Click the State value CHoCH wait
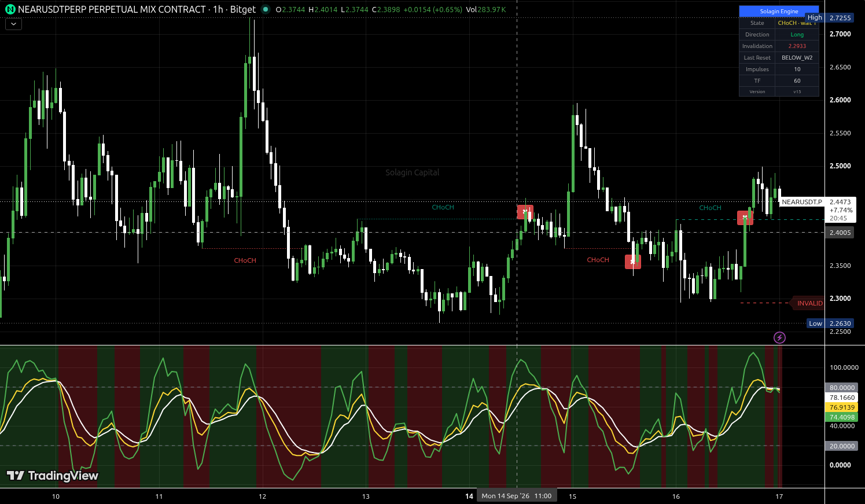This screenshot has height=504, width=865. pyautogui.click(x=797, y=23)
